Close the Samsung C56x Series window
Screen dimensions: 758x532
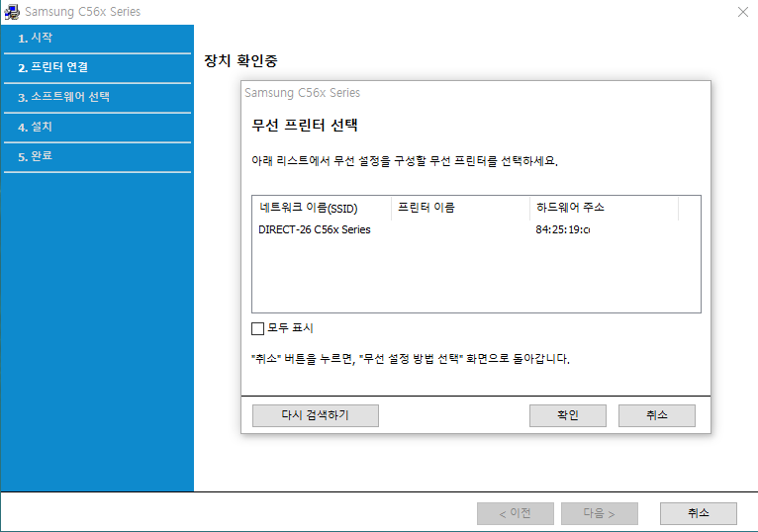click(743, 12)
